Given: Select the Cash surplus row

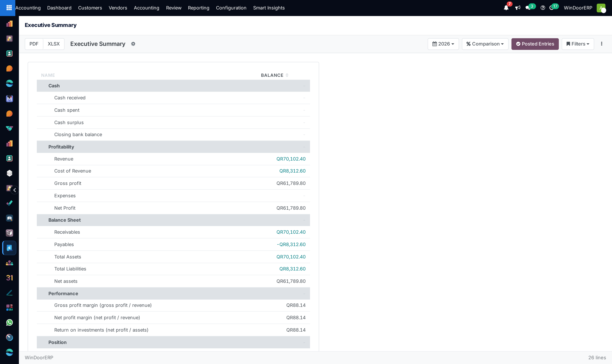Looking at the screenshot, I should 173,122.
